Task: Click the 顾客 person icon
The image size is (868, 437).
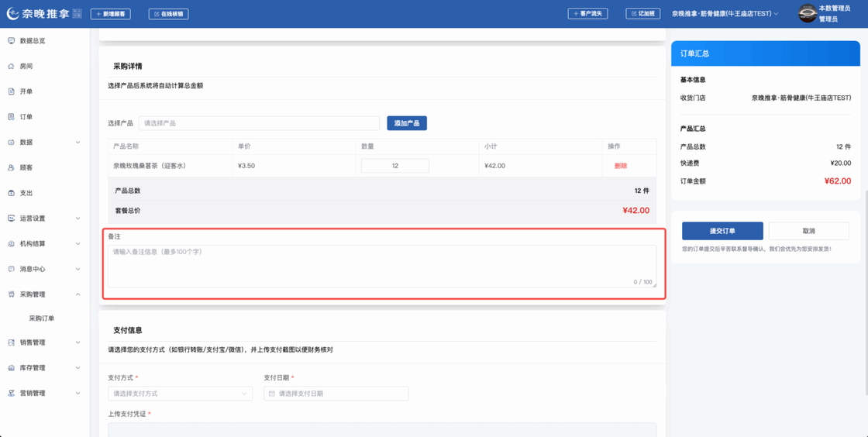Action: pos(11,167)
